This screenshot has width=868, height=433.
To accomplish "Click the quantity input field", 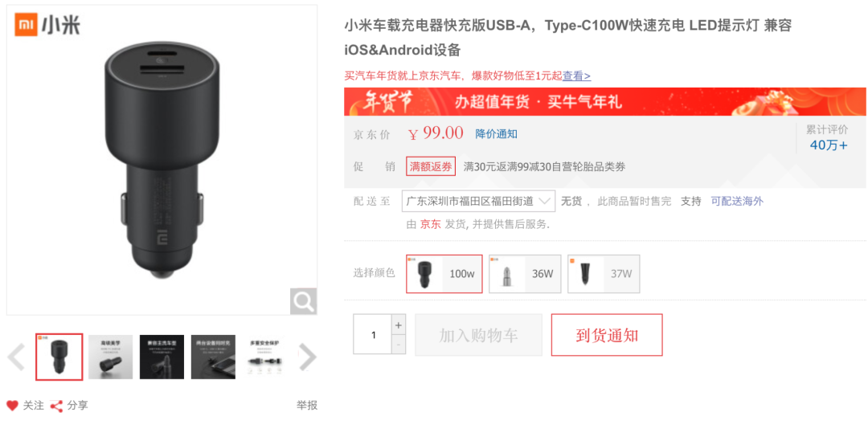I will [373, 334].
